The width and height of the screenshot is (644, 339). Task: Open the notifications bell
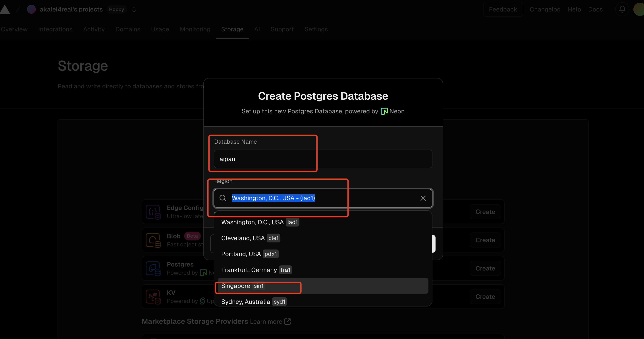coord(622,9)
